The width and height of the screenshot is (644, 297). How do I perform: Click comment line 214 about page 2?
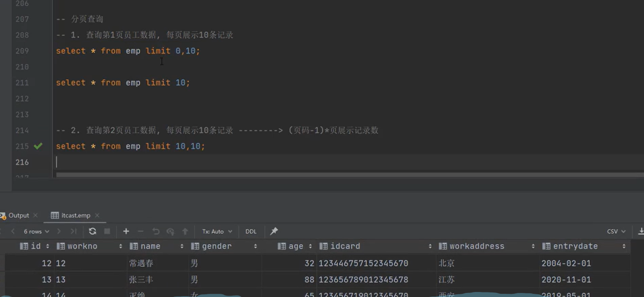(217, 130)
